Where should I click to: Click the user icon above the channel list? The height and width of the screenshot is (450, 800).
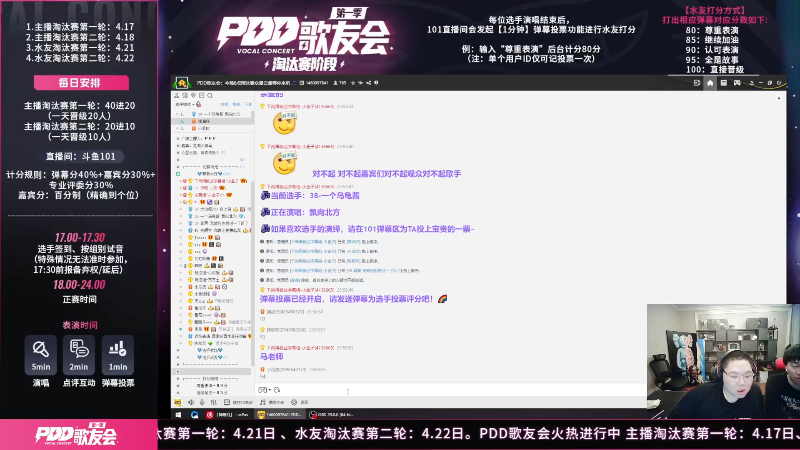[177, 95]
